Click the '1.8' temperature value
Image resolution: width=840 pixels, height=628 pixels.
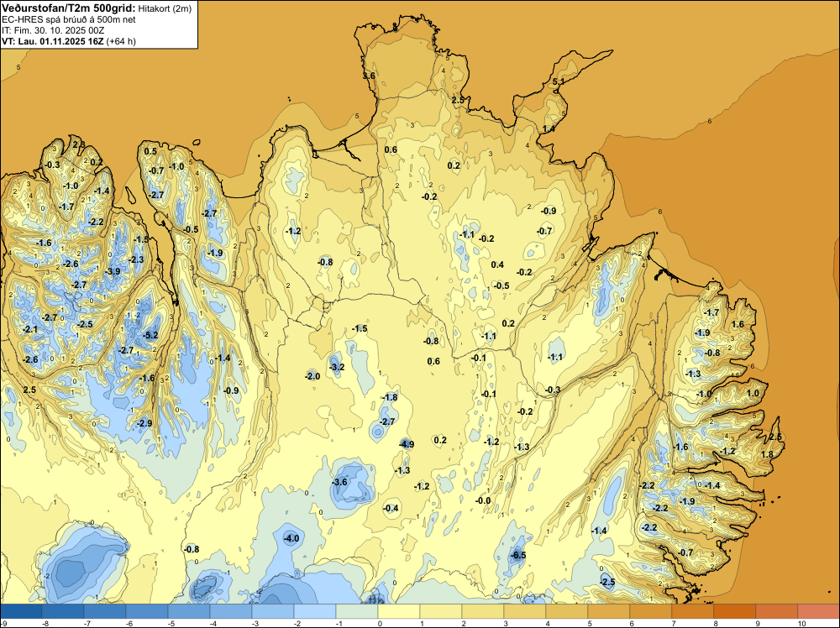point(767,454)
